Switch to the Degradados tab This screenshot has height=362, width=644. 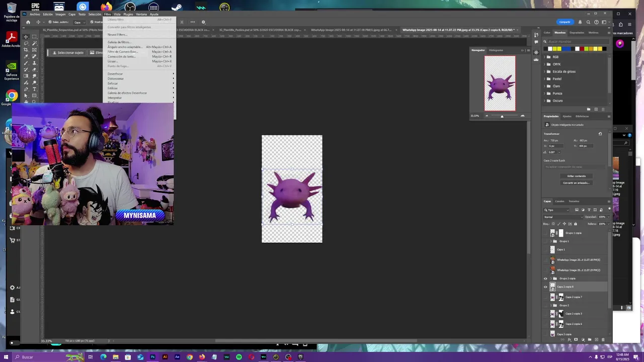[x=577, y=33]
